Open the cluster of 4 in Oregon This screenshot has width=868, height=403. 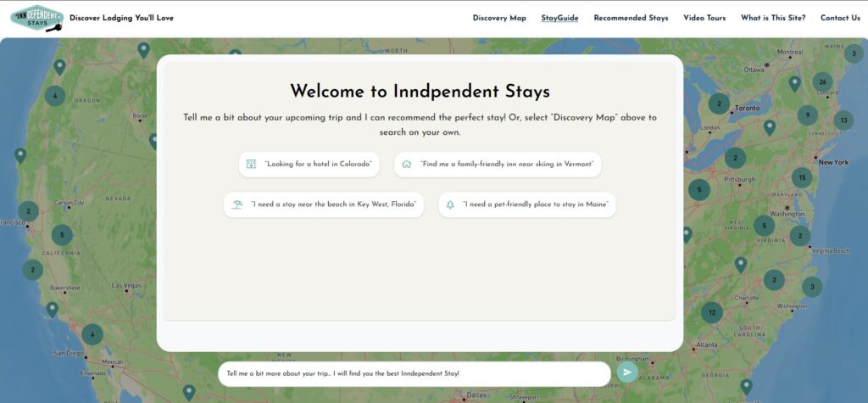tap(55, 96)
